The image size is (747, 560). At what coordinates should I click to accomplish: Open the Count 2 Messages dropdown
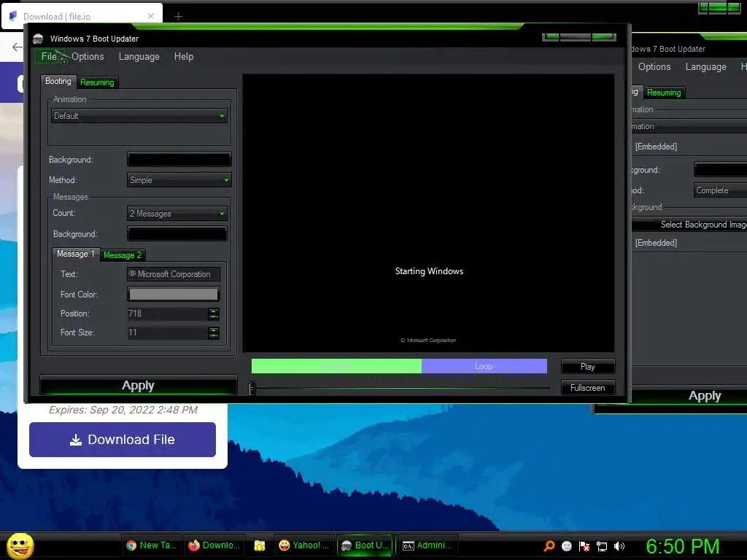pos(177,214)
